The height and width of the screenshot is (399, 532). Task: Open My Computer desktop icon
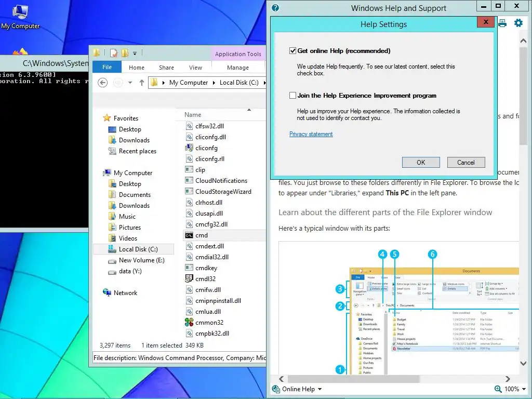click(20, 17)
